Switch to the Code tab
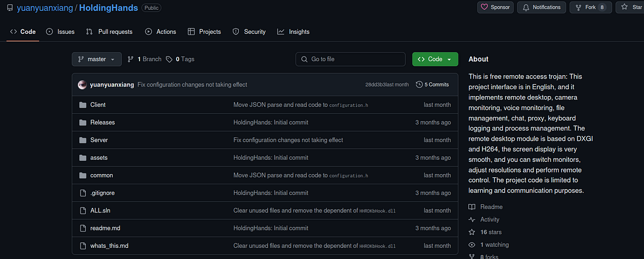The height and width of the screenshot is (259, 644). click(23, 32)
